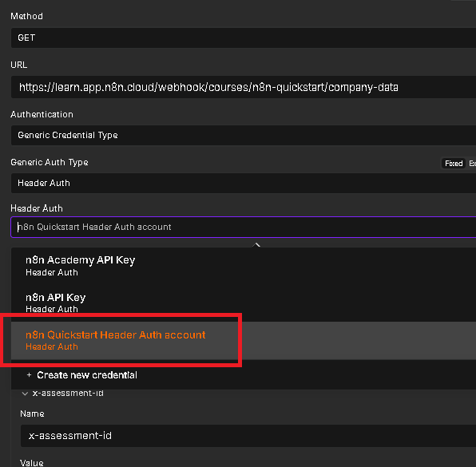This screenshot has width=476, height=467.
Task: Select the n8n Academy API Key credential
Action: coord(244,266)
